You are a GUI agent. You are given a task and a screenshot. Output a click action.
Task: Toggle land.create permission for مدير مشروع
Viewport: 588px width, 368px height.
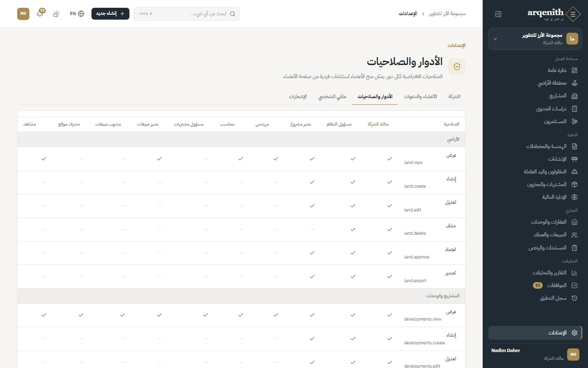(312, 182)
